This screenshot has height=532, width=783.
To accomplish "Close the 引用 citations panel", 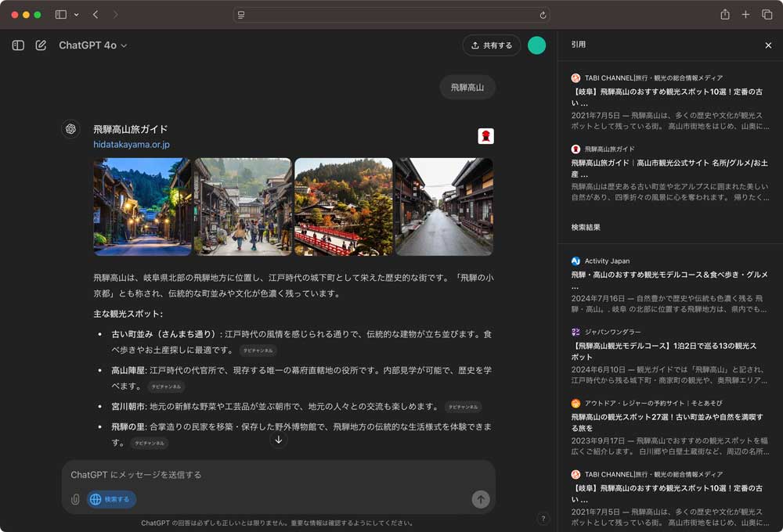I will pos(768,45).
